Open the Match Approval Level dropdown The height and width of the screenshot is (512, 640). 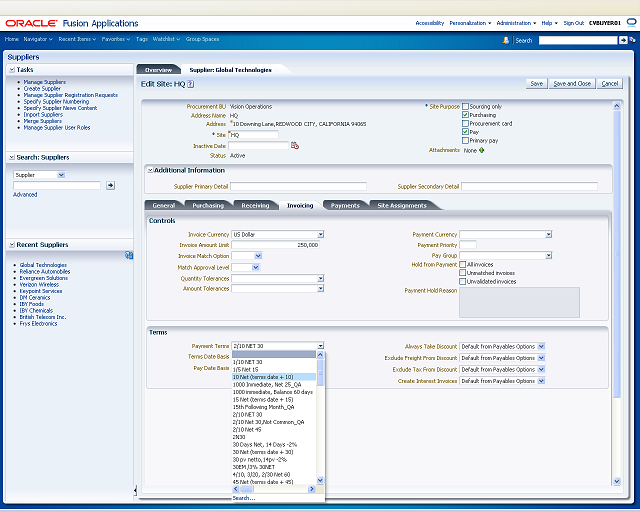(256, 267)
